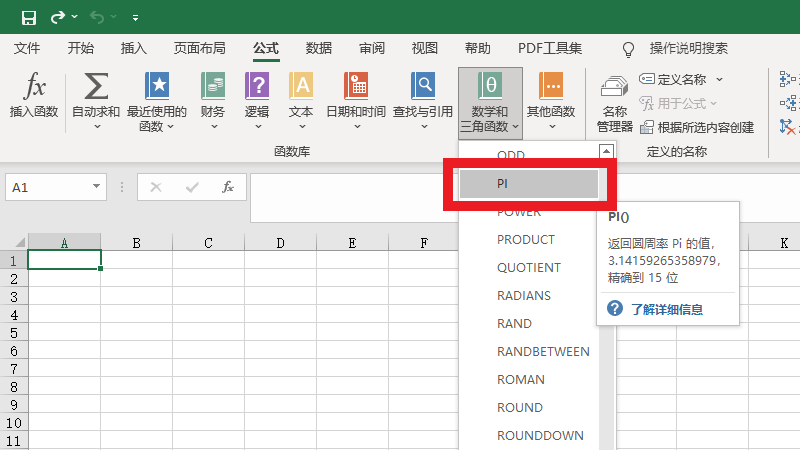Open the AutoSum sigma tool

(96, 87)
